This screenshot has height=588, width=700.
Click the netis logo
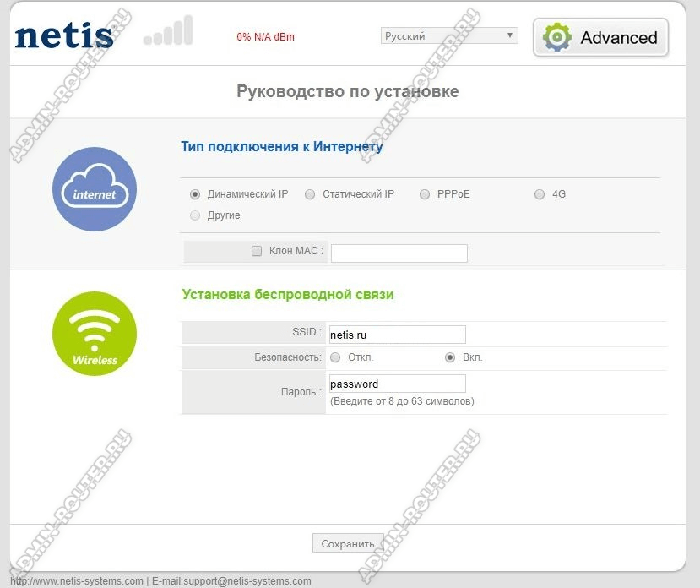tap(64, 35)
